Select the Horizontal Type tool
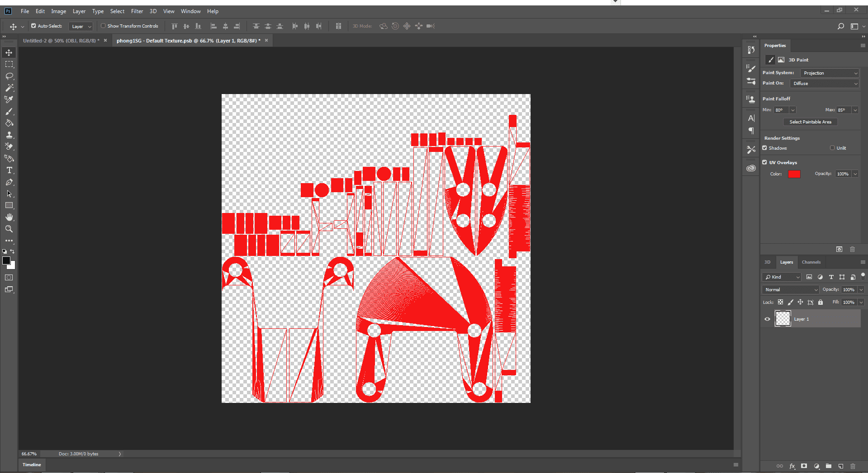Screen dimensions: 868x473 coord(9,170)
